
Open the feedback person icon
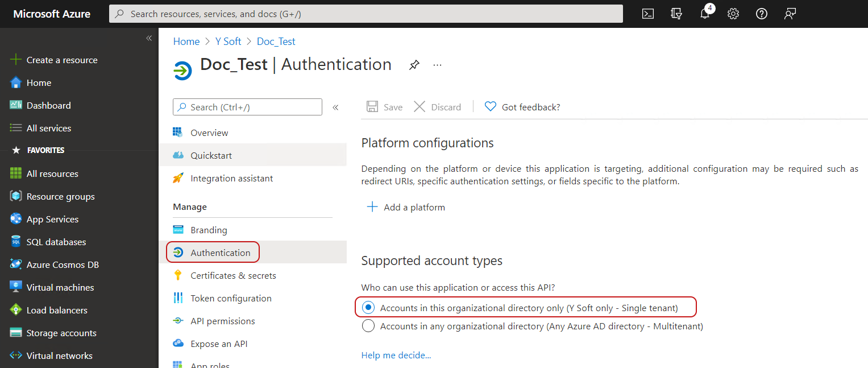click(x=790, y=14)
